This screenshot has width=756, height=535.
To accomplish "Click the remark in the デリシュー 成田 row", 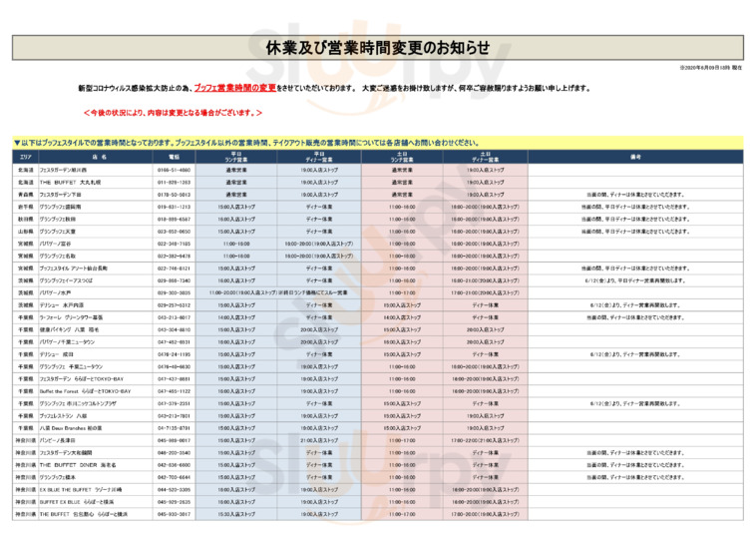I will [x=634, y=354].
